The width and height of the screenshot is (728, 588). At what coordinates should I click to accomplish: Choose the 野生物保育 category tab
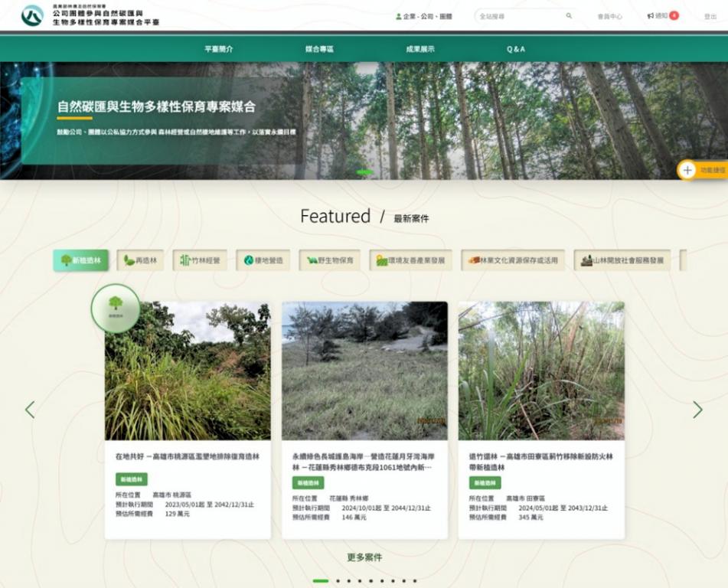[x=330, y=260]
